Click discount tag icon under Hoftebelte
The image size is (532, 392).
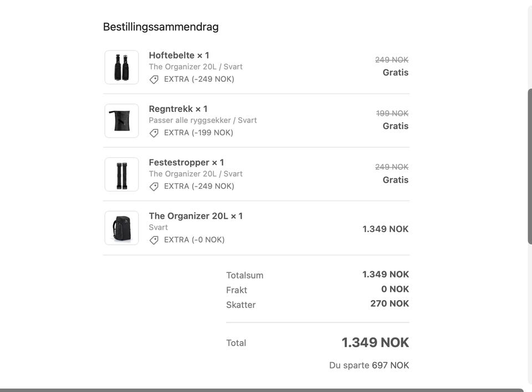point(154,79)
